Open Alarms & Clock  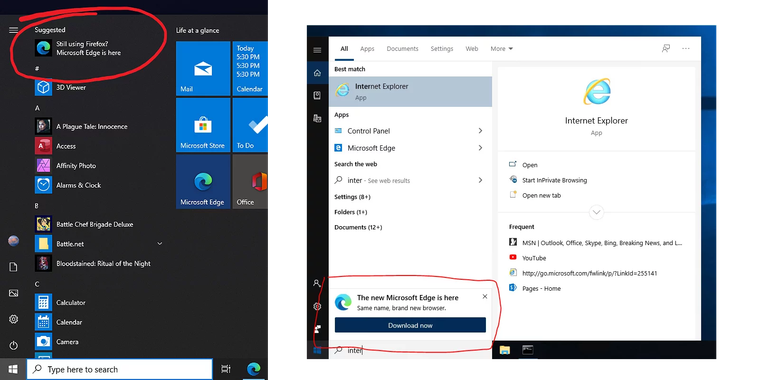(68, 185)
